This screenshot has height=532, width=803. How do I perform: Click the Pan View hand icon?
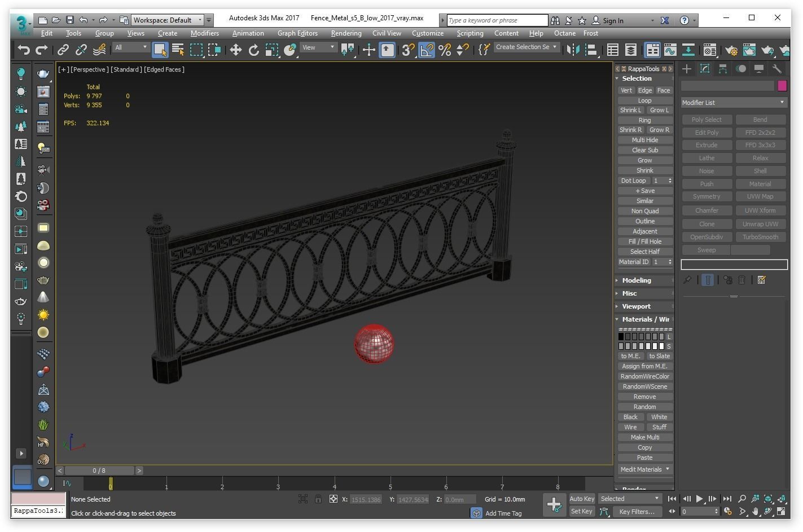[x=755, y=512]
